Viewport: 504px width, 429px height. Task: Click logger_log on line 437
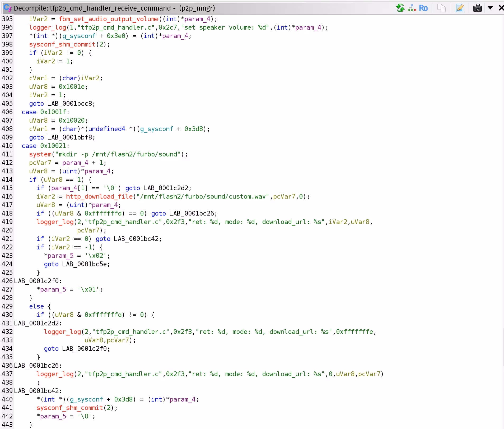[55, 374]
